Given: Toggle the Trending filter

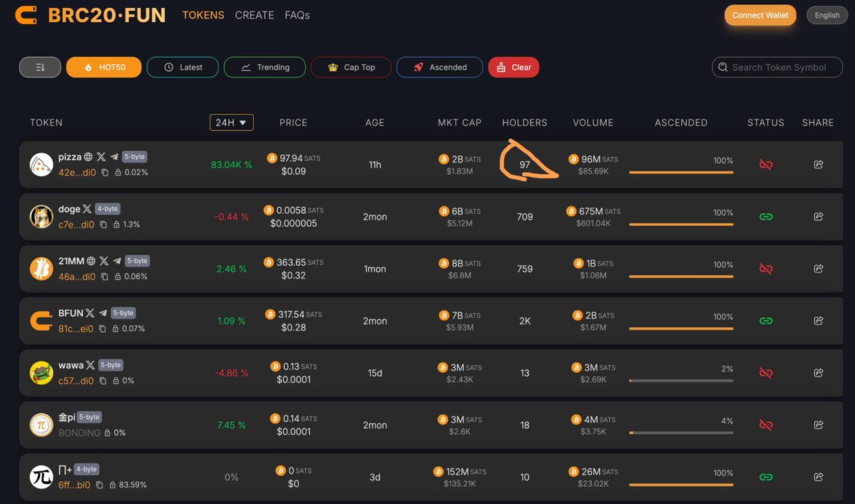Looking at the screenshot, I should pyautogui.click(x=265, y=67).
